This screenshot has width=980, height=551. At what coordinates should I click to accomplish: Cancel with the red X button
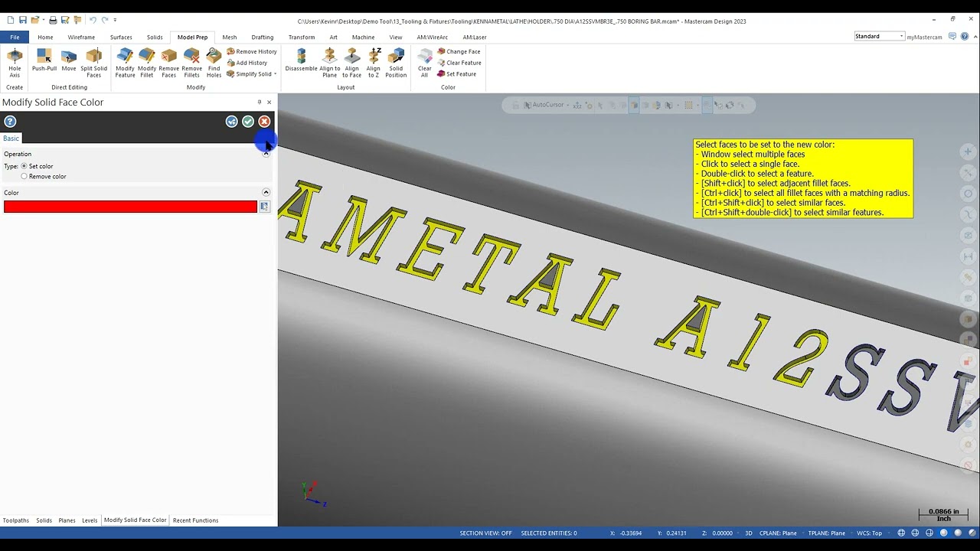[264, 122]
